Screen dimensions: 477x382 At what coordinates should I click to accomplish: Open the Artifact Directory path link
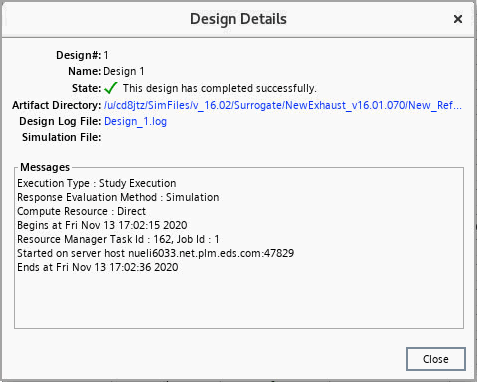[x=283, y=105]
